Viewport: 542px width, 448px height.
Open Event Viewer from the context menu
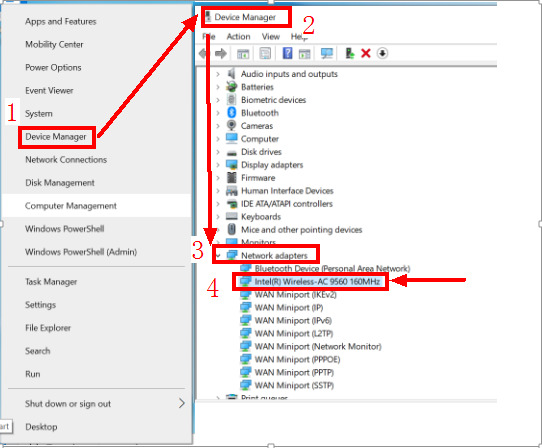coord(49,91)
